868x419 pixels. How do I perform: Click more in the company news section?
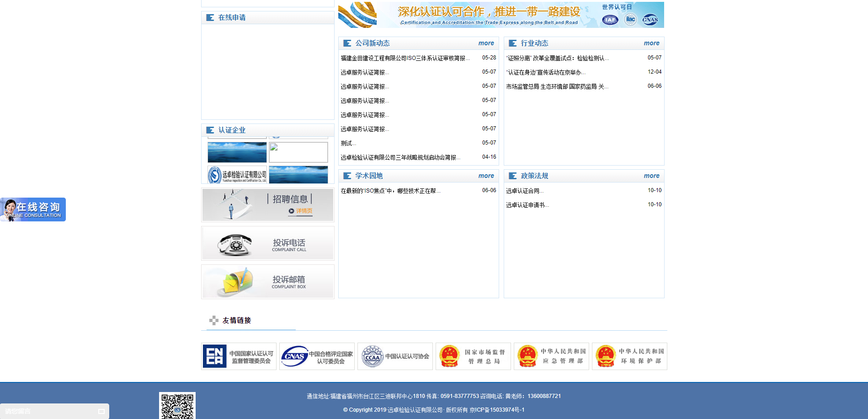(486, 43)
